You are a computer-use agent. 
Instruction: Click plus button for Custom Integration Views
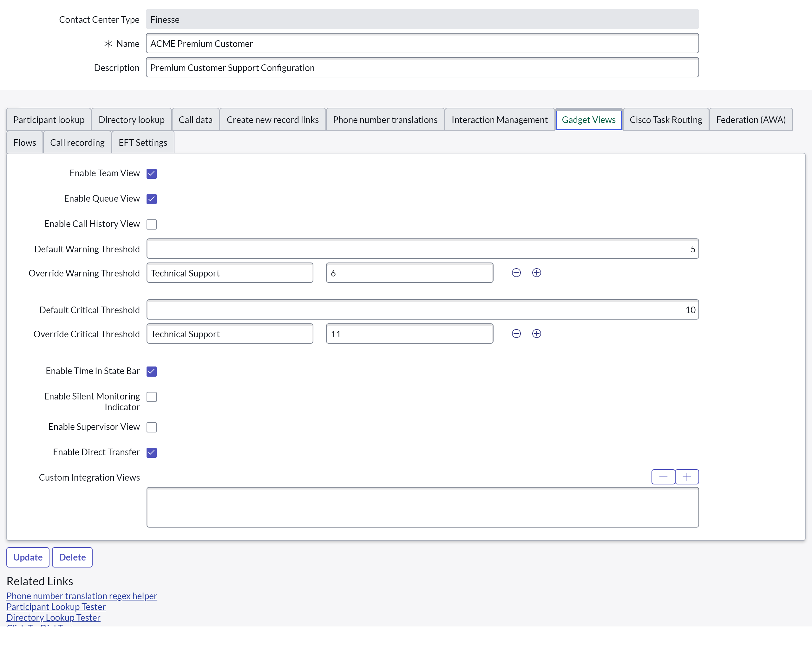tap(687, 477)
